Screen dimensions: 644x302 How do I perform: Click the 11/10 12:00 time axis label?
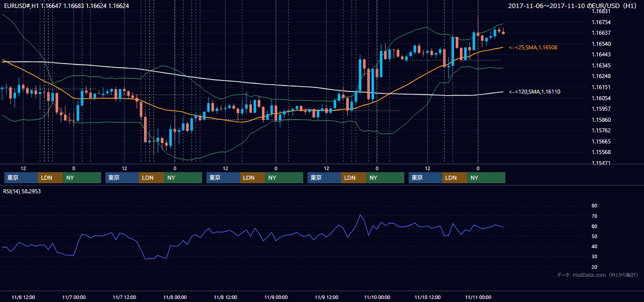427,297
